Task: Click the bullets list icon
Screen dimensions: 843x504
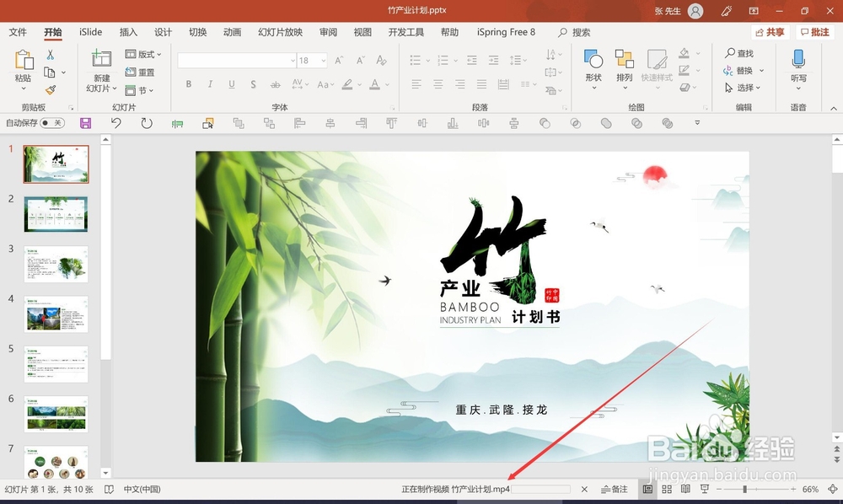Action: coord(415,60)
